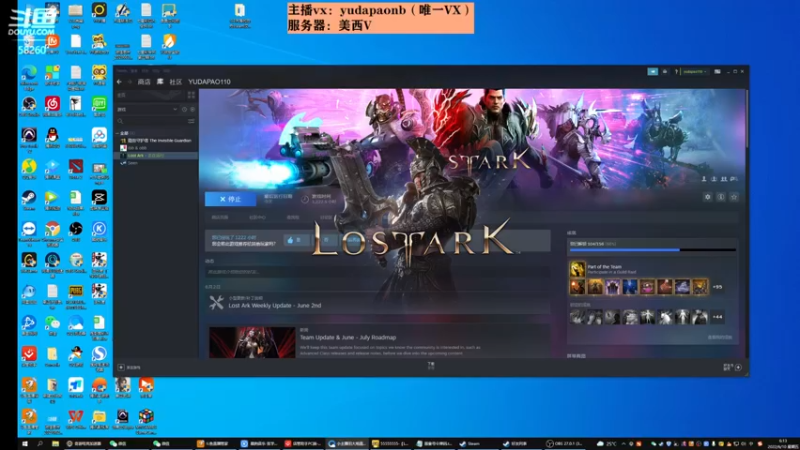This screenshot has height=450, width=800.
Task: Click the taskbar search icon
Action: (40, 444)
